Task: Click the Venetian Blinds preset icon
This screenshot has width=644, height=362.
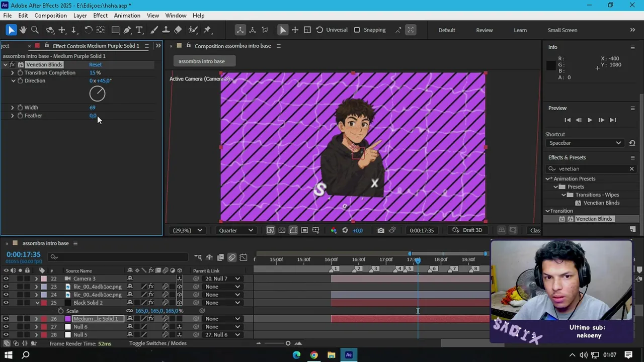Action: click(x=579, y=203)
